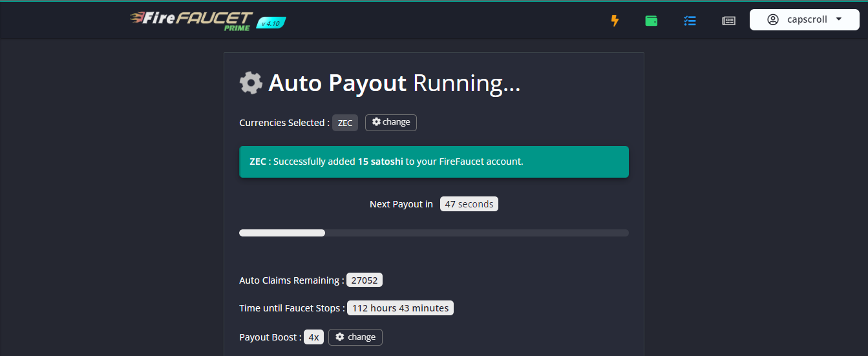Screen dimensions: 868x356
Task: Go home via the FireFaucet Prime logo
Action: (191, 21)
